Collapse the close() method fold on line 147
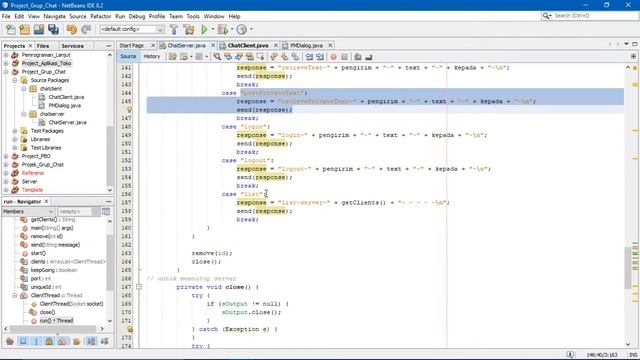 click(x=139, y=287)
